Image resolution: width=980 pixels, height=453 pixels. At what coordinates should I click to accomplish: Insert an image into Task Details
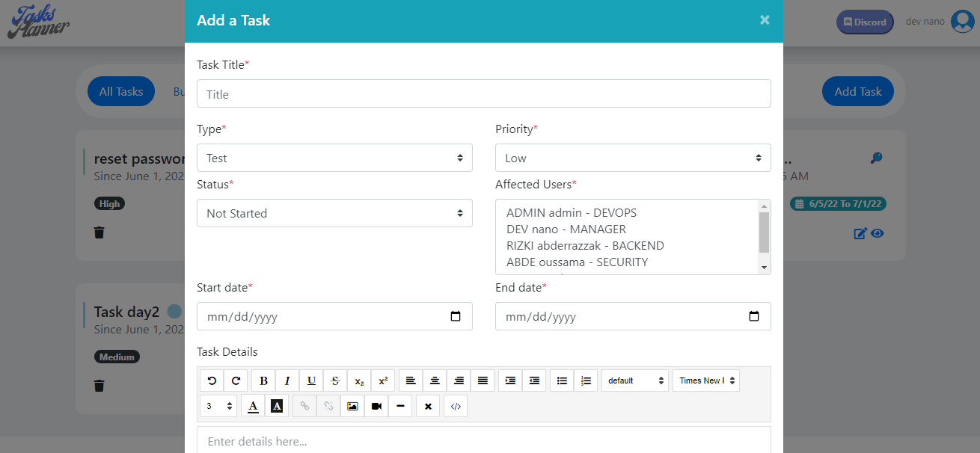(352, 406)
